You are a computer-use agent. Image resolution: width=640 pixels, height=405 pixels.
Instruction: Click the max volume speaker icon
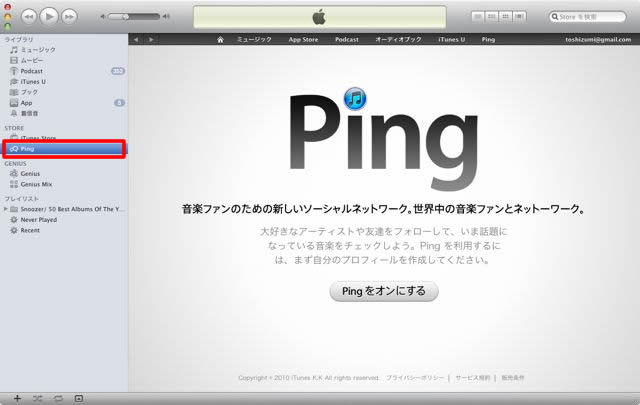coord(166,17)
